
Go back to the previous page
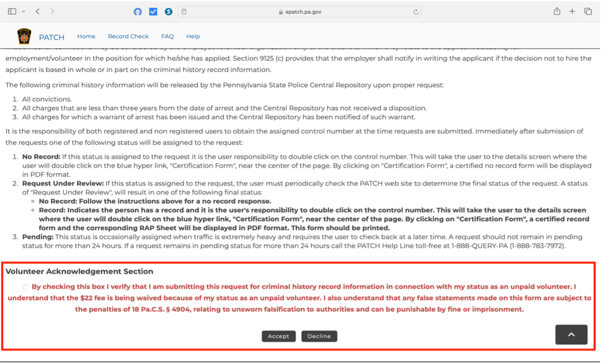point(38,11)
